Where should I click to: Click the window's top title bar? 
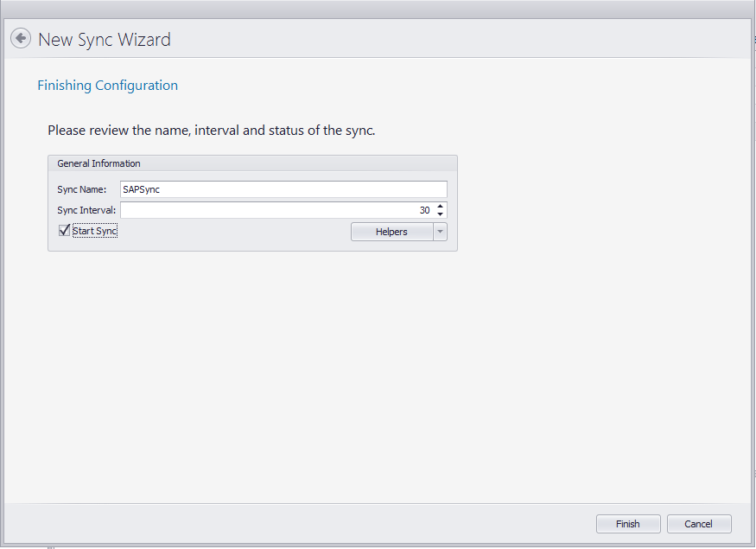click(378, 9)
